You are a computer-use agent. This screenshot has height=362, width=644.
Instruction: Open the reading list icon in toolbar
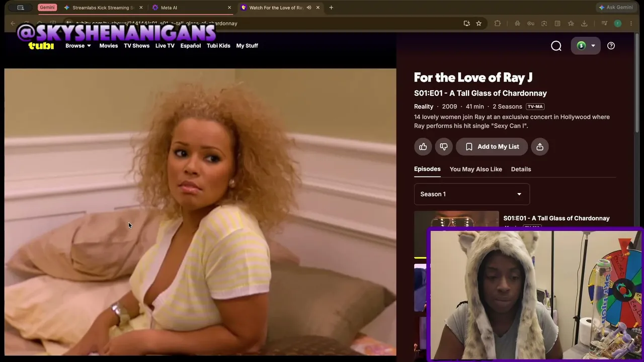tap(557, 23)
